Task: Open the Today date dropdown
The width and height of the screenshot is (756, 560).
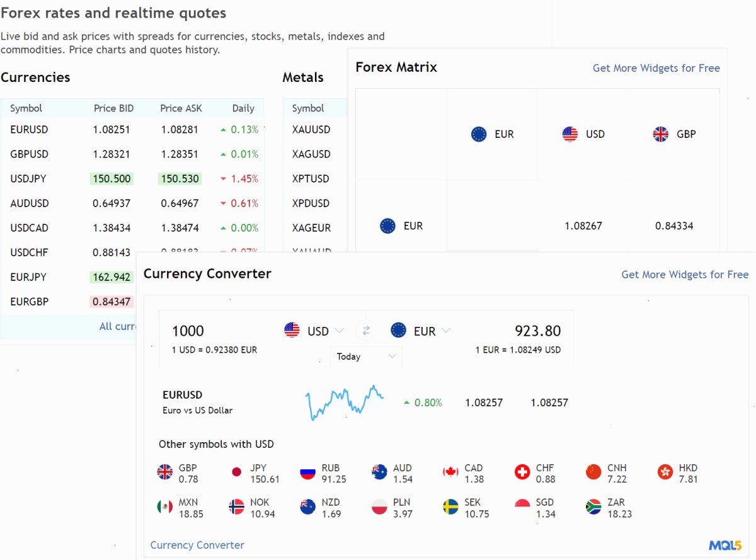Action: [366, 357]
